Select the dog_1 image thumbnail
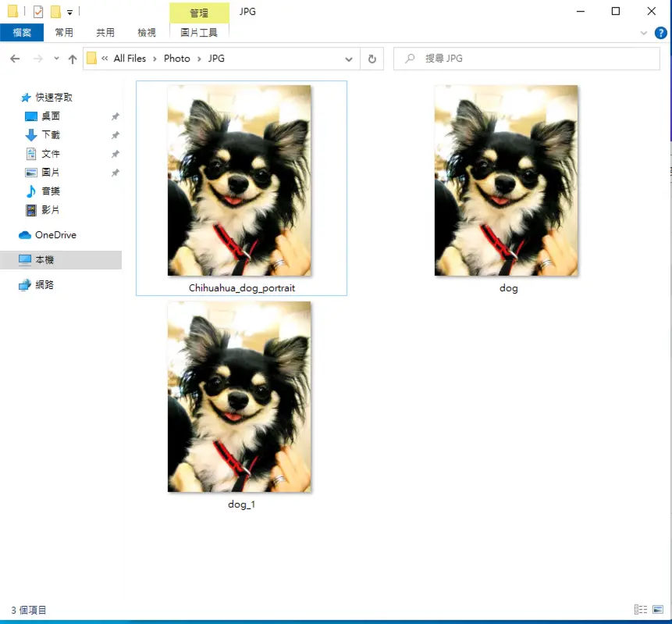The image size is (672, 624). tap(239, 397)
